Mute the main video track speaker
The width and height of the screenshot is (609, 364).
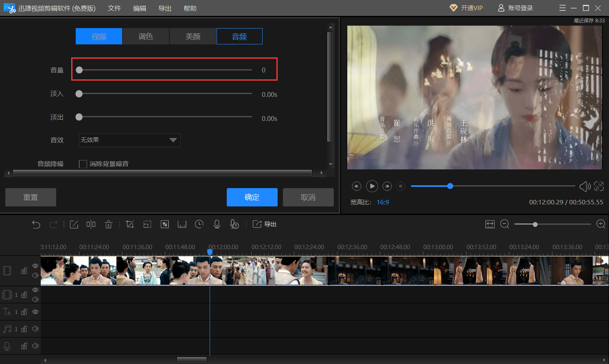[x=35, y=276]
